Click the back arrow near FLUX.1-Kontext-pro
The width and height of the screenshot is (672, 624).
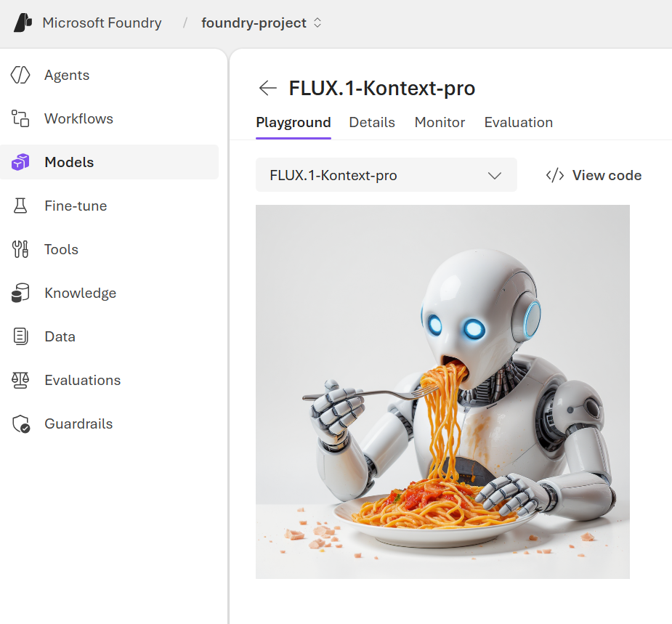coord(267,87)
